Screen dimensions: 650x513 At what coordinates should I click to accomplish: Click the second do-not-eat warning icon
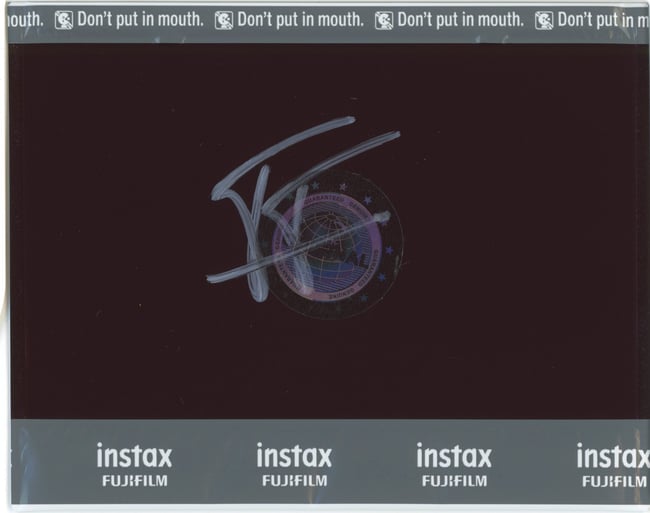tap(224, 20)
